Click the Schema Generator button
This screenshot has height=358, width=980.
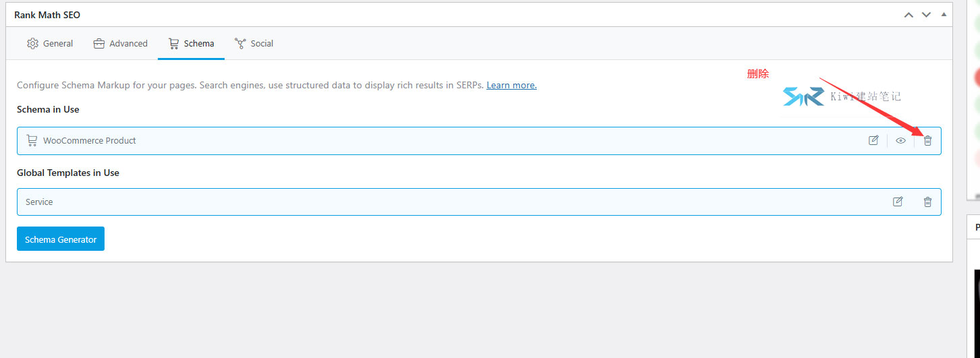[x=61, y=239]
